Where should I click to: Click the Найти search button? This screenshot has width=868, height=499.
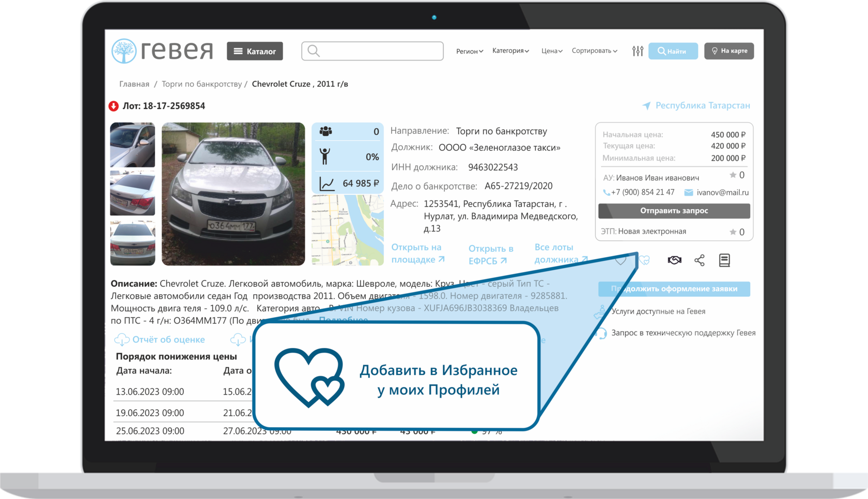pyautogui.click(x=673, y=51)
